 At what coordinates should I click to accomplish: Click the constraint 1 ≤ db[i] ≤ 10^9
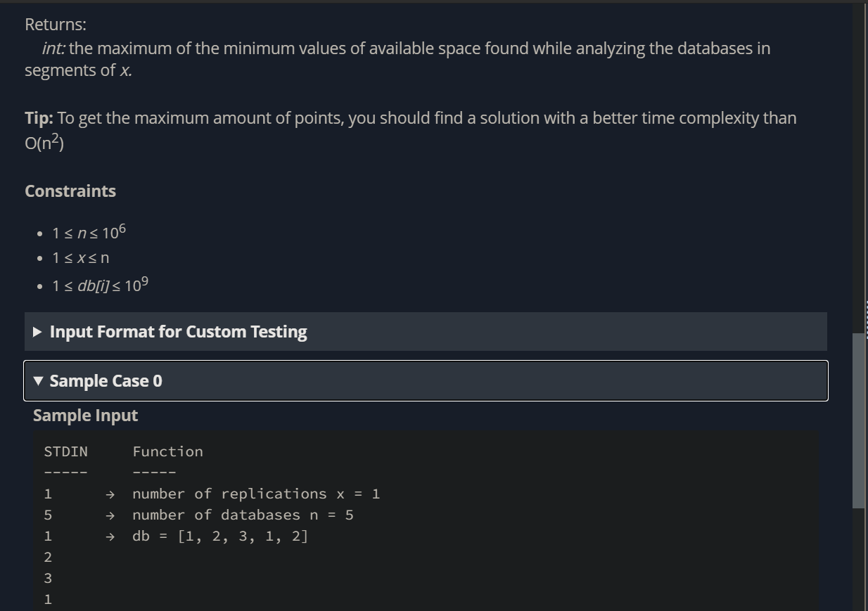coord(100,286)
